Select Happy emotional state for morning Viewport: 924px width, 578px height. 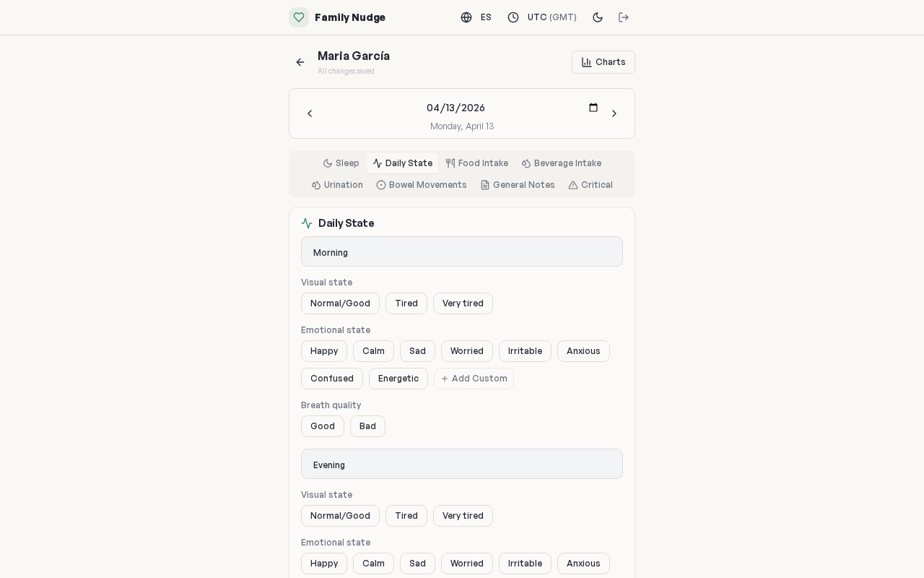[x=324, y=351]
